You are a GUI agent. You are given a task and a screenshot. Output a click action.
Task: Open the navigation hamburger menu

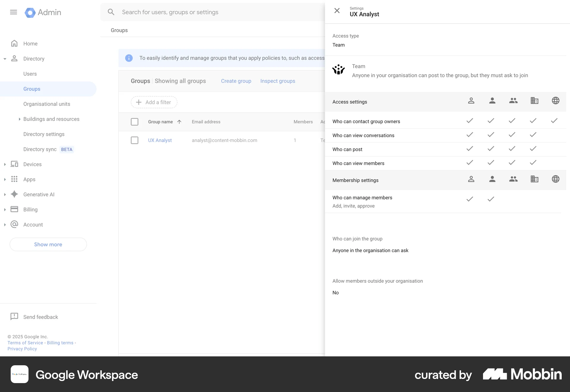(14, 12)
